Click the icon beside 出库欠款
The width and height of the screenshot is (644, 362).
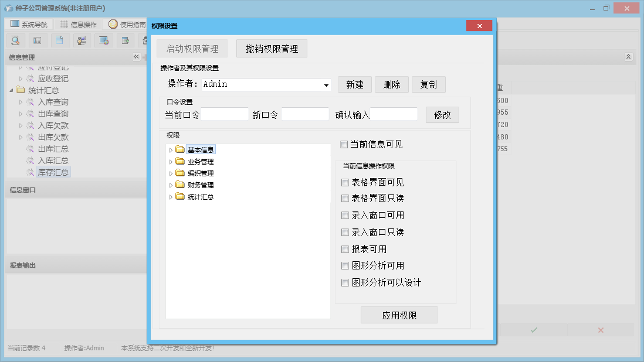(30, 137)
